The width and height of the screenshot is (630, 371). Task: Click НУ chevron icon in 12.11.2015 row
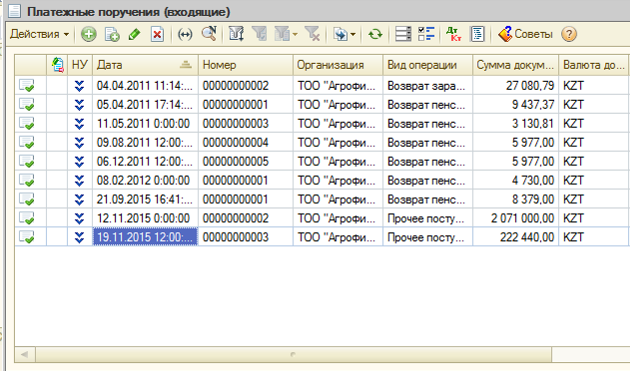coord(80,218)
